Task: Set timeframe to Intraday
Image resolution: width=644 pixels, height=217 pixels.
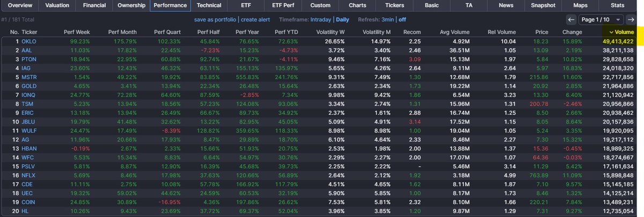Action: tap(321, 19)
